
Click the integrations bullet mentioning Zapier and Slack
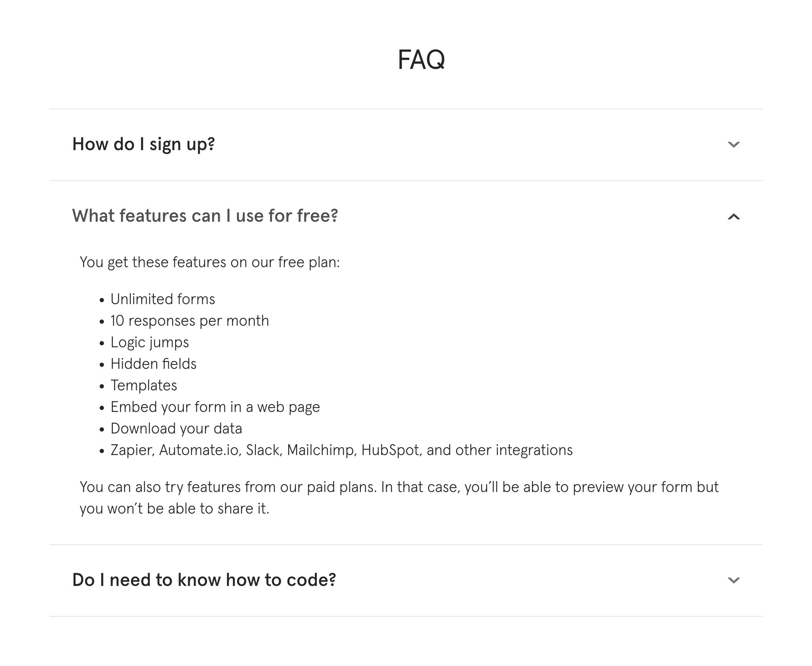[x=342, y=450]
